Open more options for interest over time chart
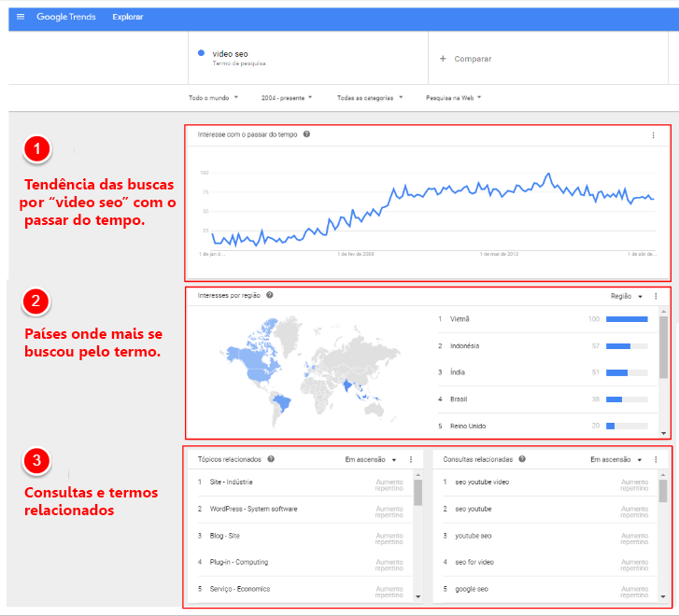This screenshot has height=616, width=679. [x=653, y=135]
